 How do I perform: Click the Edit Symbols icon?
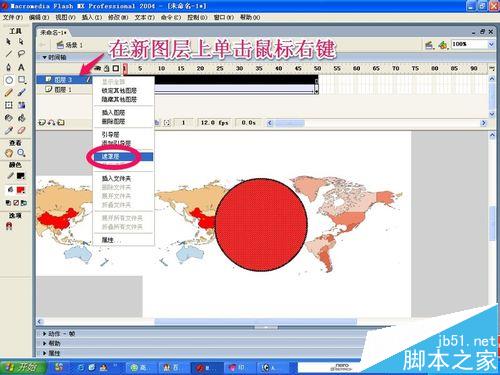point(442,45)
